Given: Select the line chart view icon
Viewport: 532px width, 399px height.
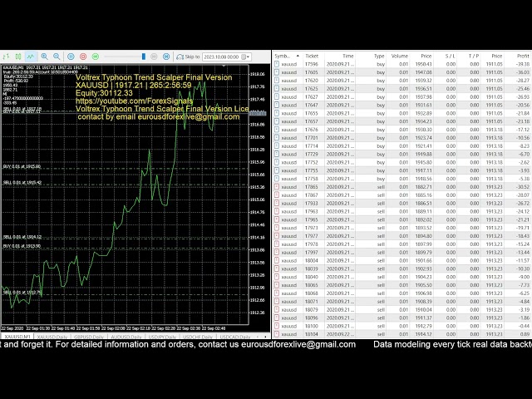Looking at the screenshot, I should click(x=30, y=57).
